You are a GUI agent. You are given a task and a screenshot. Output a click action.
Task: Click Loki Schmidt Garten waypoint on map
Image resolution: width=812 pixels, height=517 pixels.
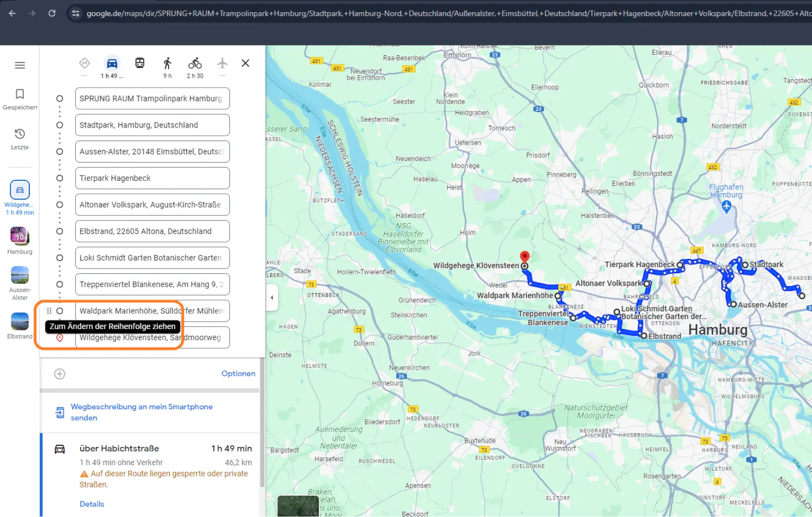(x=617, y=312)
